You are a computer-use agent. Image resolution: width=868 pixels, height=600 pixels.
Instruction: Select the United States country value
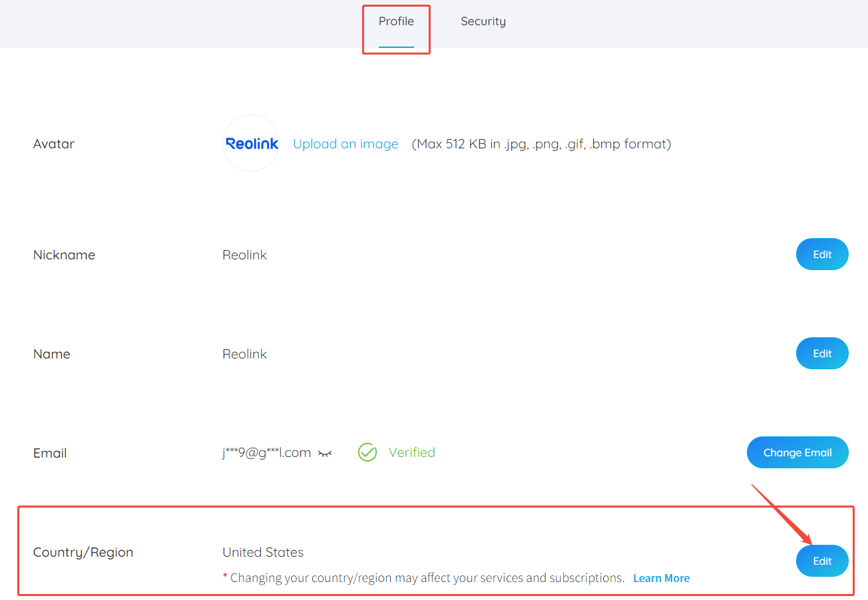[x=263, y=552]
